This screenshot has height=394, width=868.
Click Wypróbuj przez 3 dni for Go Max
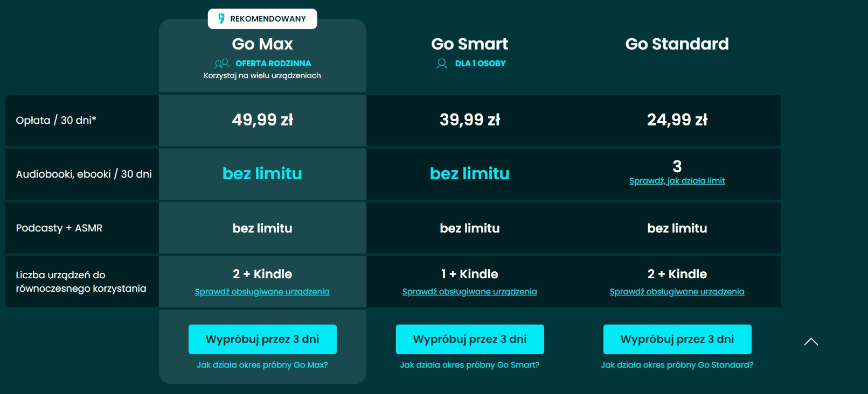[262, 339]
